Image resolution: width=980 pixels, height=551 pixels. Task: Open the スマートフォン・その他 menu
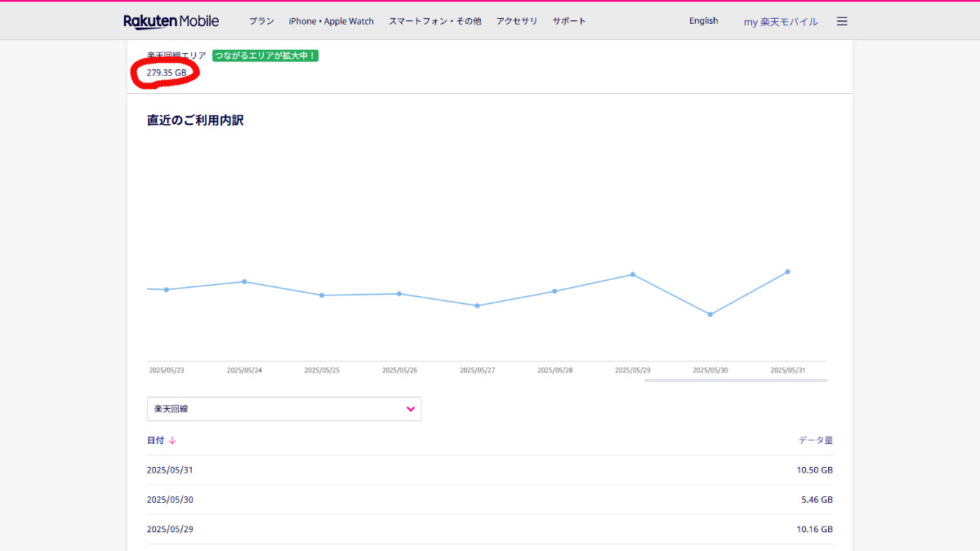[x=435, y=21]
